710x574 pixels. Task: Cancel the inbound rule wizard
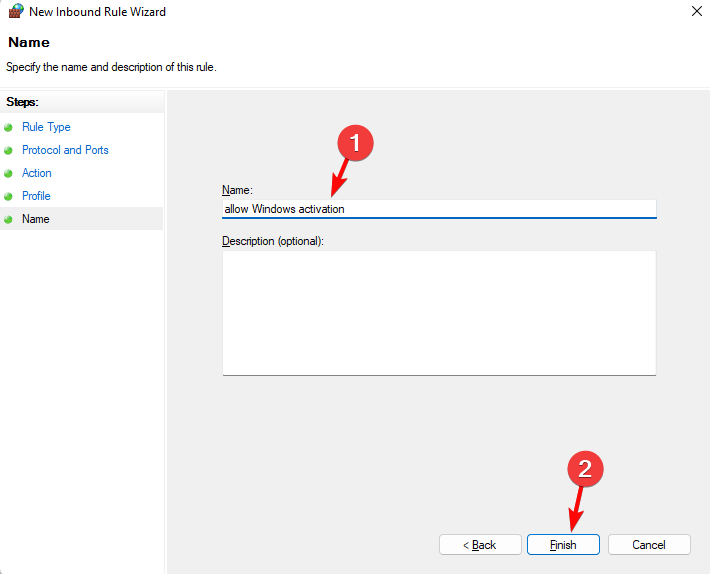tap(649, 545)
